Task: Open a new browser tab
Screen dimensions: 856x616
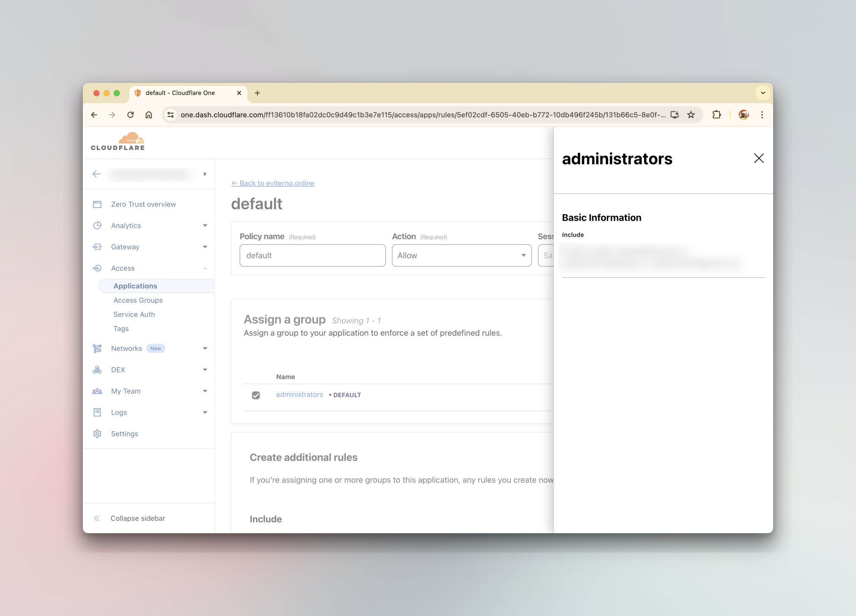Action: point(257,93)
